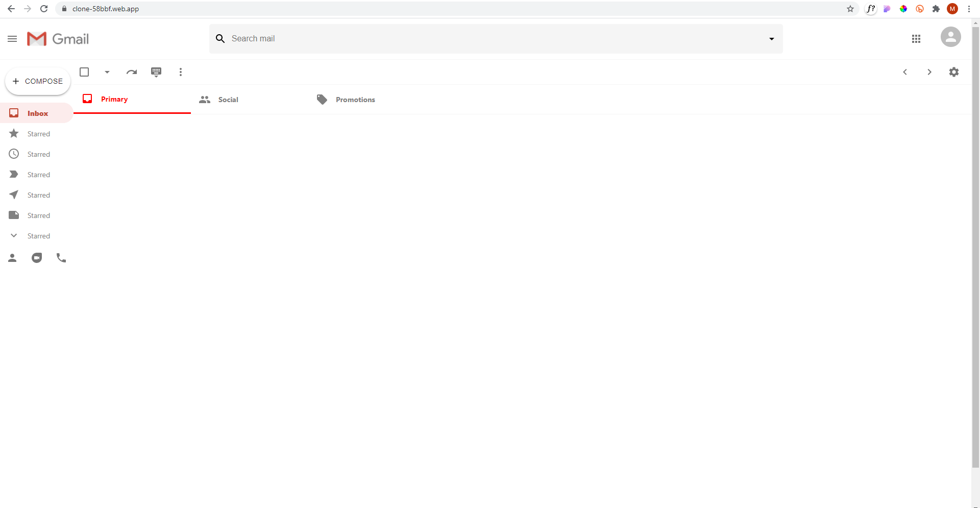
Task: Open search options dropdown in search bar
Action: click(x=771, y=38)
